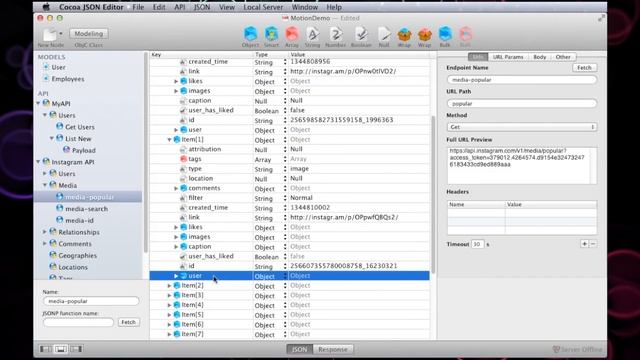Screen dimensions: 640x360
Task: Open the API menu
Action: (180, 7)
